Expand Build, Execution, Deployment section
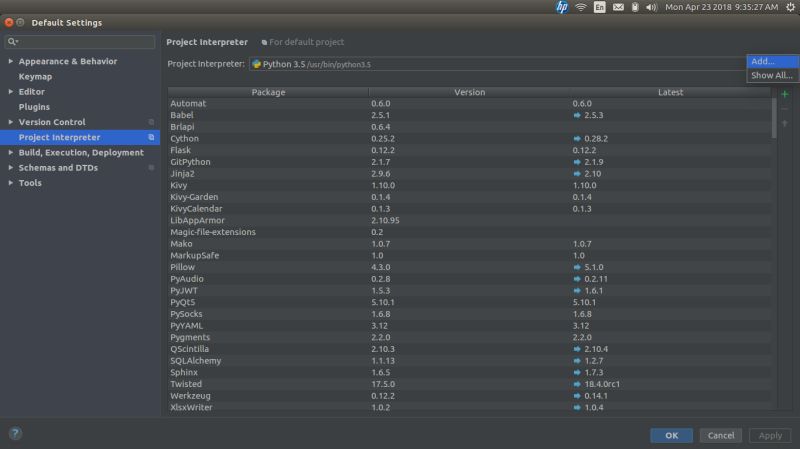800x449 pixels. click(x=11, y=153)
